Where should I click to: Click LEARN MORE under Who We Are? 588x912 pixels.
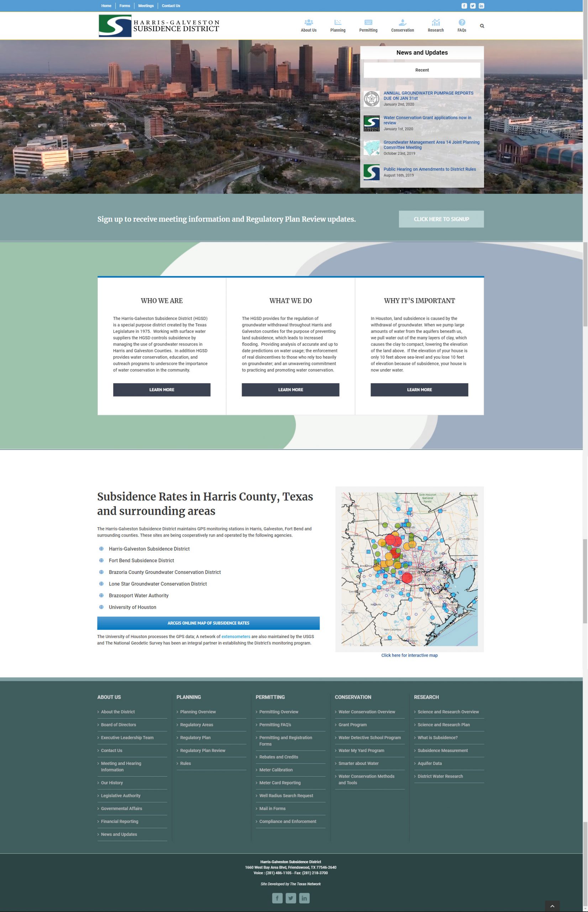pos(162,389)
